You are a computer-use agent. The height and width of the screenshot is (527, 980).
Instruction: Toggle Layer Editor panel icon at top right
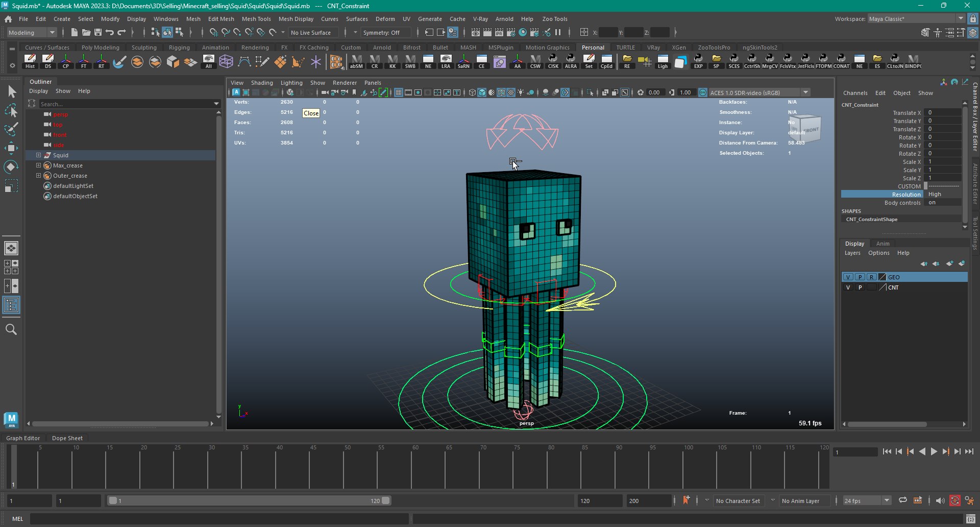click(x=973, y=33)
